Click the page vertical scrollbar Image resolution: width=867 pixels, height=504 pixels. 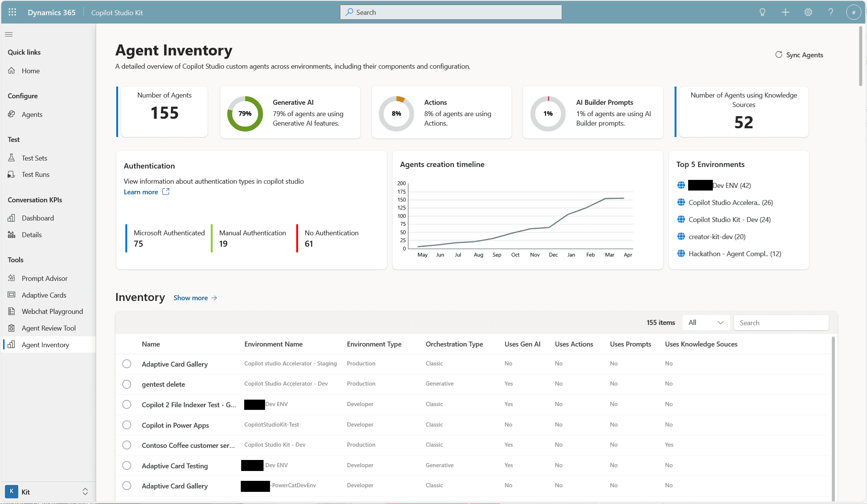click(x=860, y=56)
